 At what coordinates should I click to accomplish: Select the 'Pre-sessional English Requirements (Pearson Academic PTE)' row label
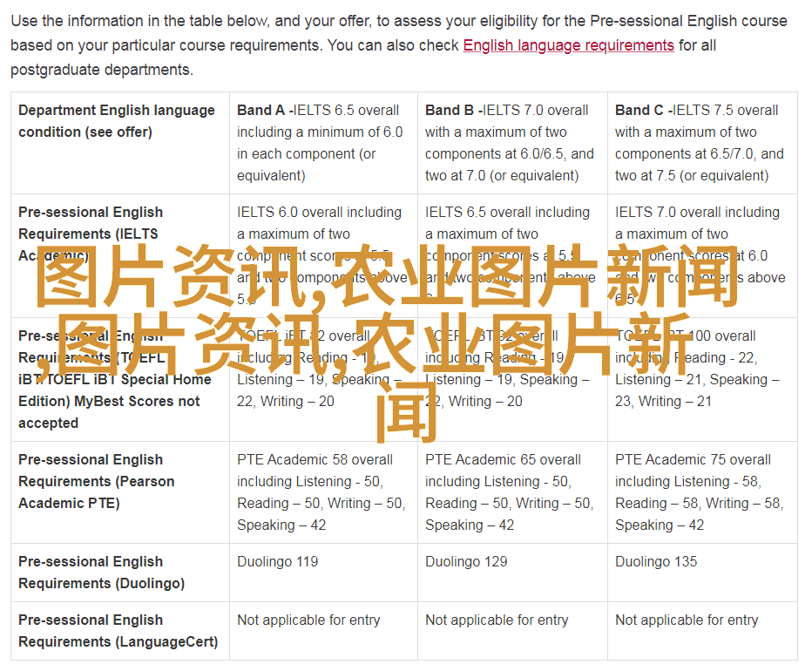[x=120, y=492]
